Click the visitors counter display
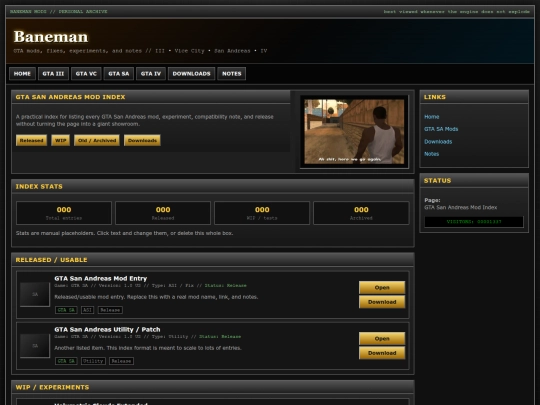The image size is (540, 405). click(474, 222)
